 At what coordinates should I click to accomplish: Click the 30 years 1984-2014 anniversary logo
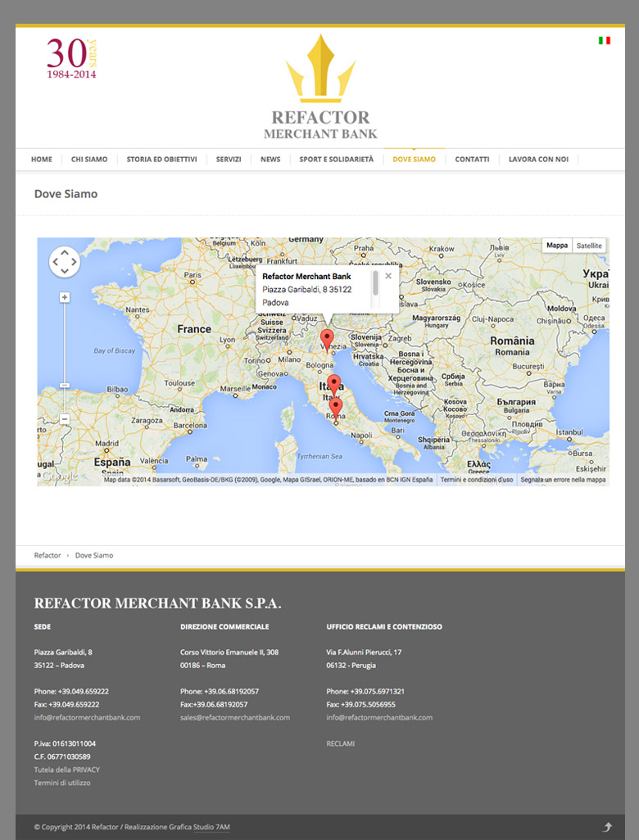(71, 58)
